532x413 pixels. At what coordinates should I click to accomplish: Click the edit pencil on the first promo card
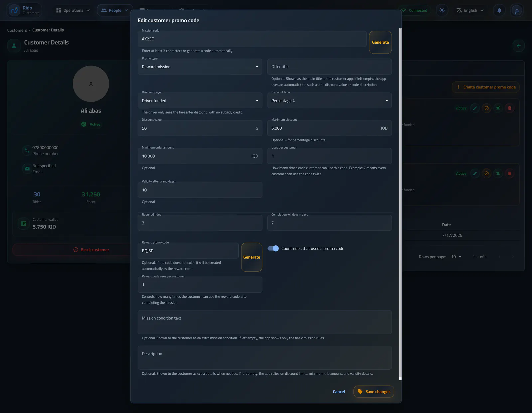pyautogui.click(x=475, y=108)
